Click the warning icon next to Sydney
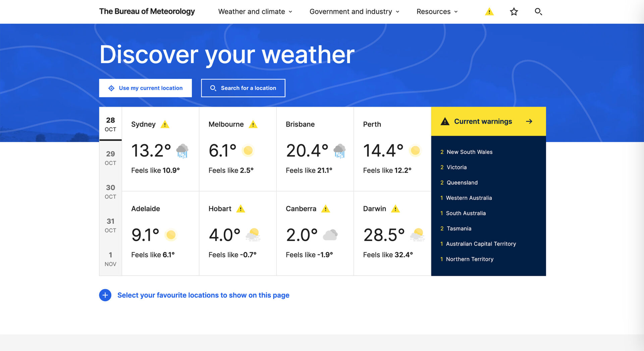Image resolution: width=644 pixels, height=351 pixels. [x=165, y=124]
